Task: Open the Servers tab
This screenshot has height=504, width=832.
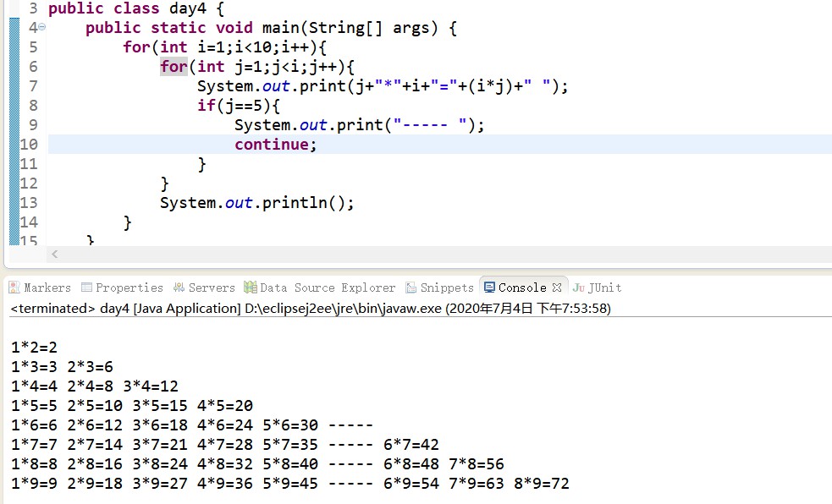Action: click(204, 288)
